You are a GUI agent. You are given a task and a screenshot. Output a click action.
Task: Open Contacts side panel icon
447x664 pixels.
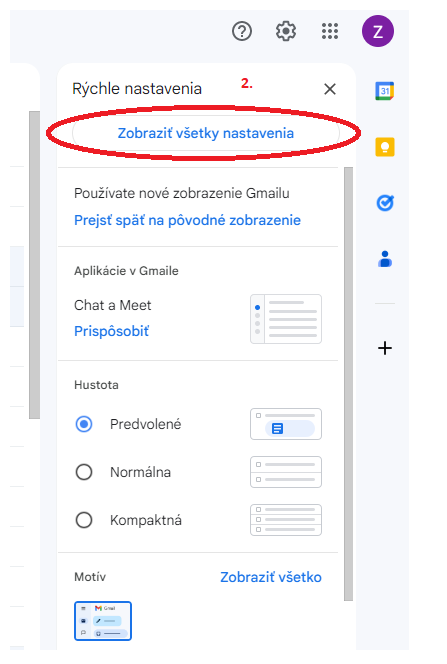[x=385, y=259]
